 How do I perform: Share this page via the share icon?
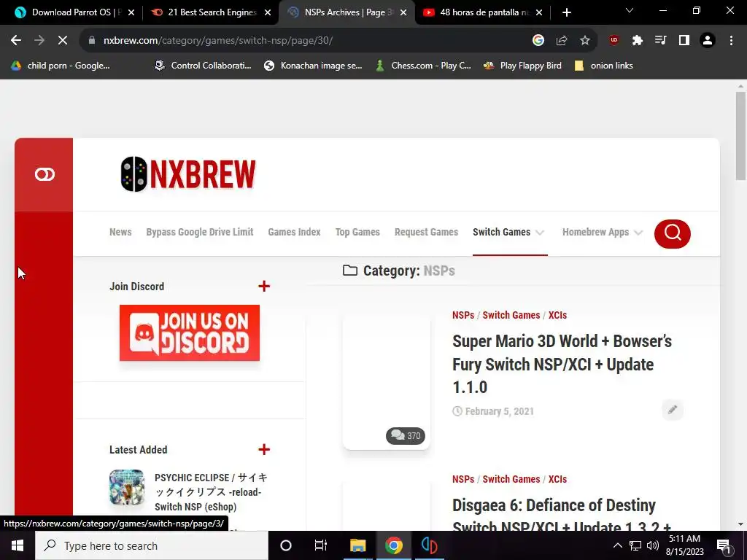[x=562, y=41]
